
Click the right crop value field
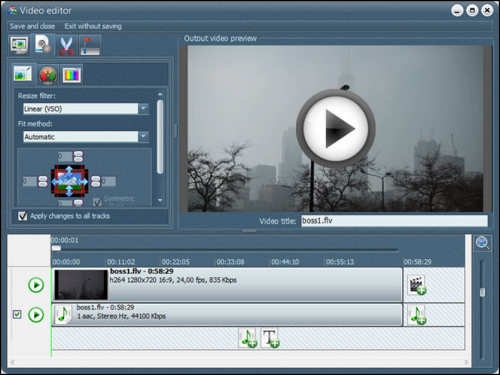(x=109, y=181)
